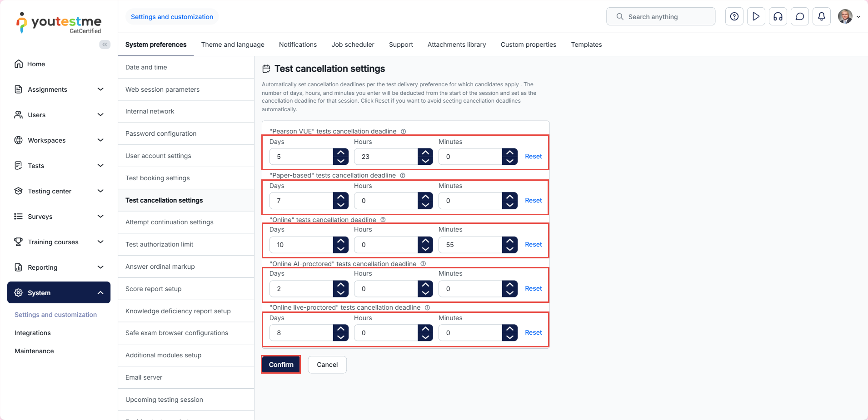This screenshot has height=420, width=868.
Task: Open the Job scheduler tab
Action: [353, 44]
